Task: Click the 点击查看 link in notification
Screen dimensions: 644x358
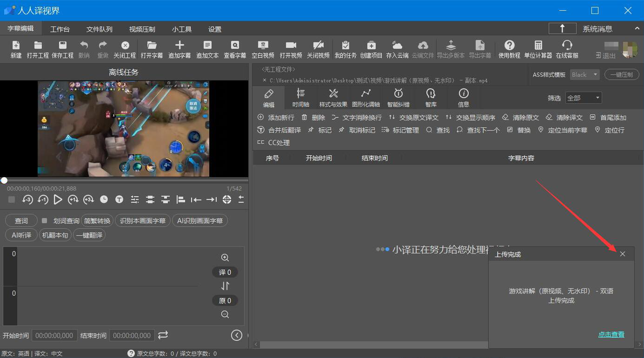Action: click(611, 334)
